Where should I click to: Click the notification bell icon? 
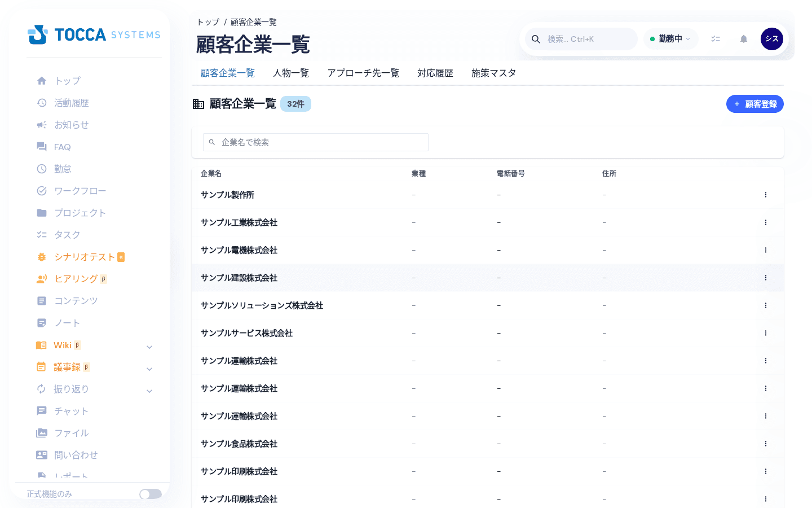744,39
